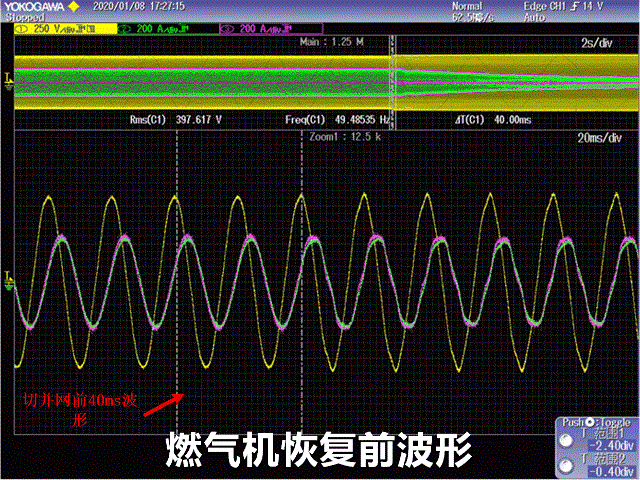
Task: Click the Normal acquisition mode label
Action: pos(467,6)
